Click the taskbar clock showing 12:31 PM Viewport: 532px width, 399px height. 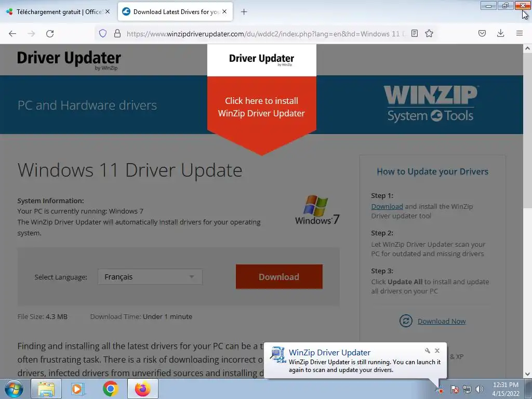coord(506,389)
